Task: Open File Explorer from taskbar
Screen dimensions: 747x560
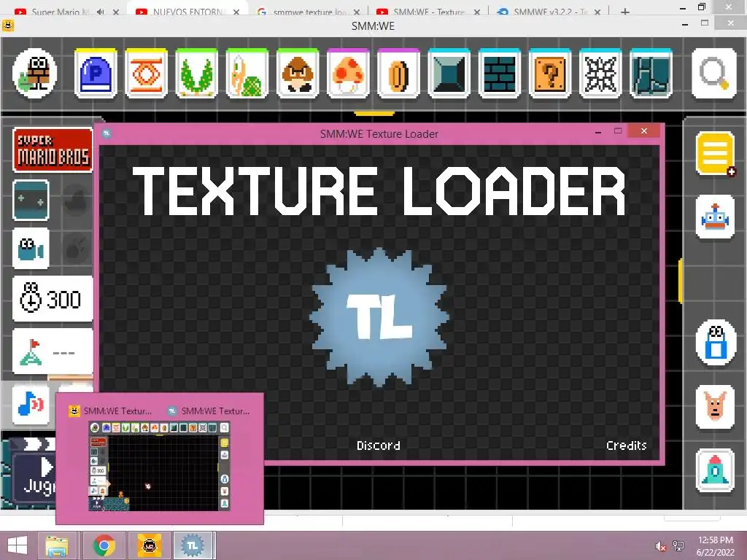Action: click(x=57, y=545)
